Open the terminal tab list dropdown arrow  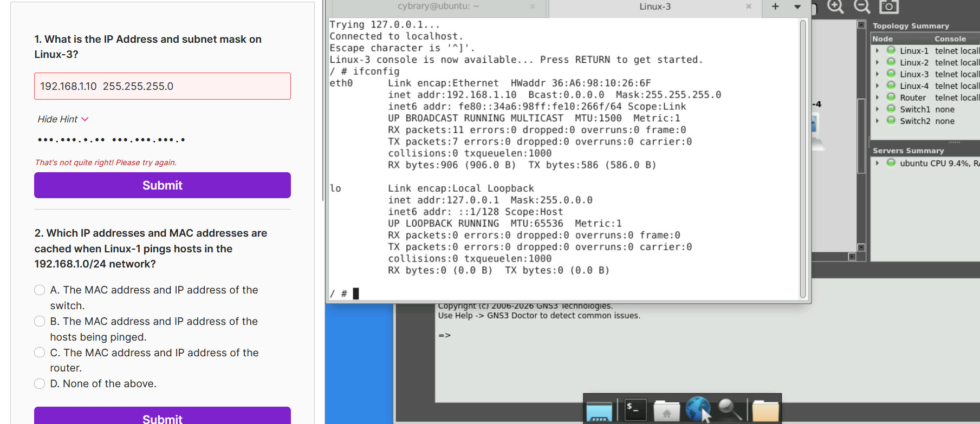[x=797, y=6]
